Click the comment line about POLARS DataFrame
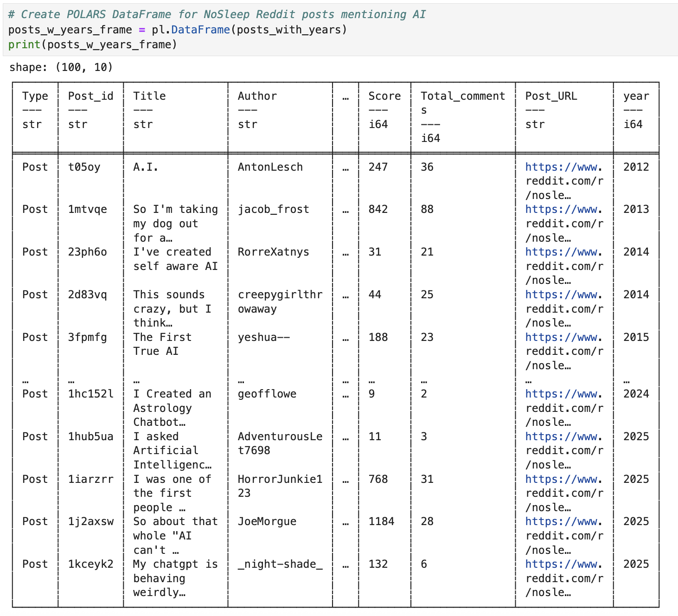678x616 pixels. coord(217,15)
